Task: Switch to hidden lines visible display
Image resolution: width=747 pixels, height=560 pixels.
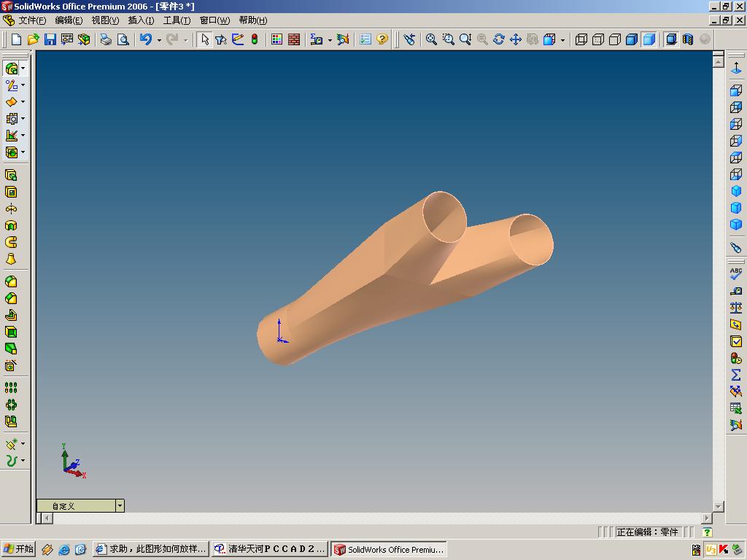Action: coord(598,39)
